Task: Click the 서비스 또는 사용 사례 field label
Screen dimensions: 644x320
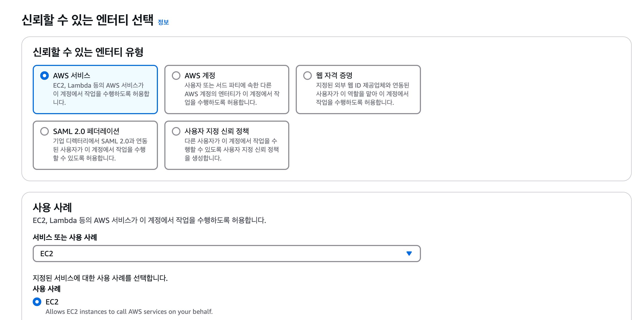Action: [65, 237]
